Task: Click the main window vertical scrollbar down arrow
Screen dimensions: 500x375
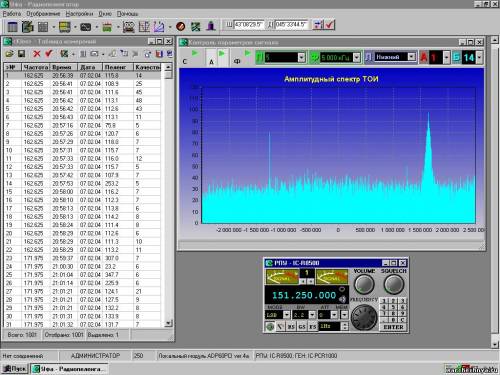Action: coord(495,344)
